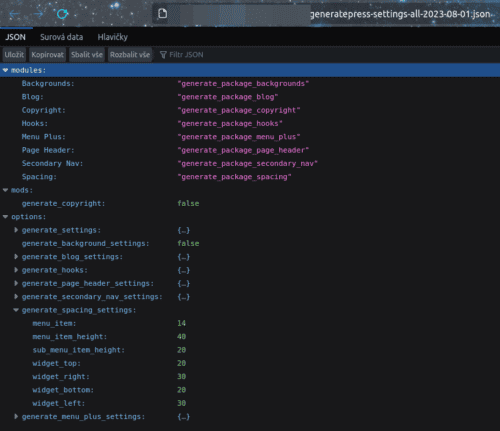Click the Rozbalit vše button

click(x=130, y=55)
